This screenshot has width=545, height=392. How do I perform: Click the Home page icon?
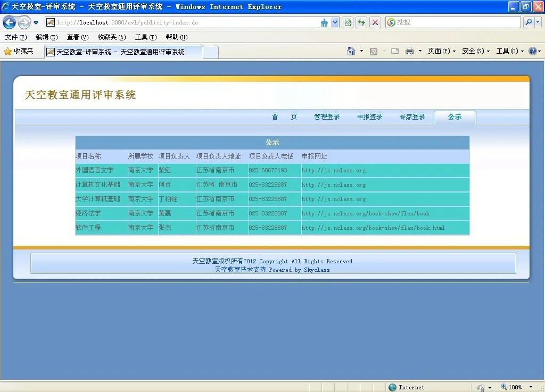(x=351, y=52)
